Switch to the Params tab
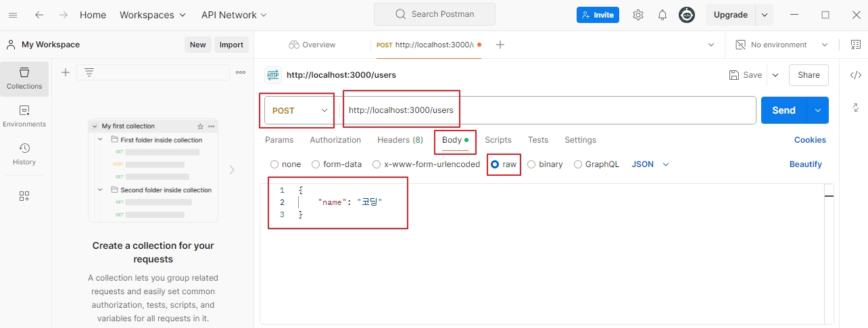 tap(279, 140)
